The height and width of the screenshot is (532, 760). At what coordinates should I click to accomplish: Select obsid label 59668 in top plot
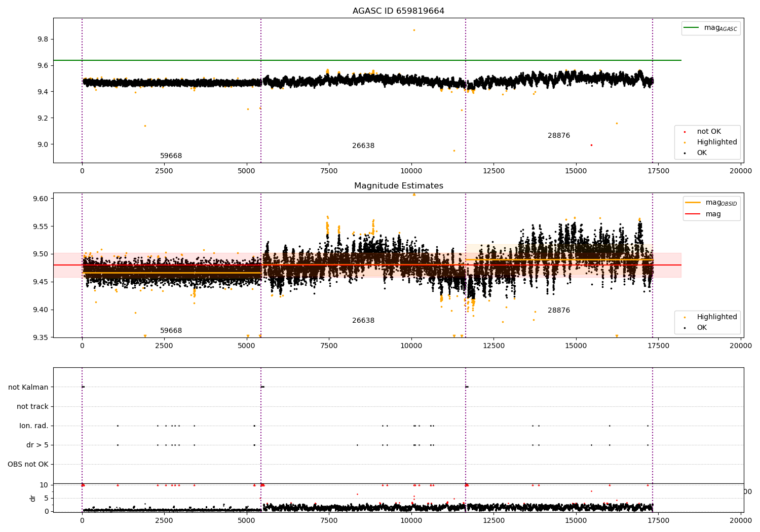[171, 156]
